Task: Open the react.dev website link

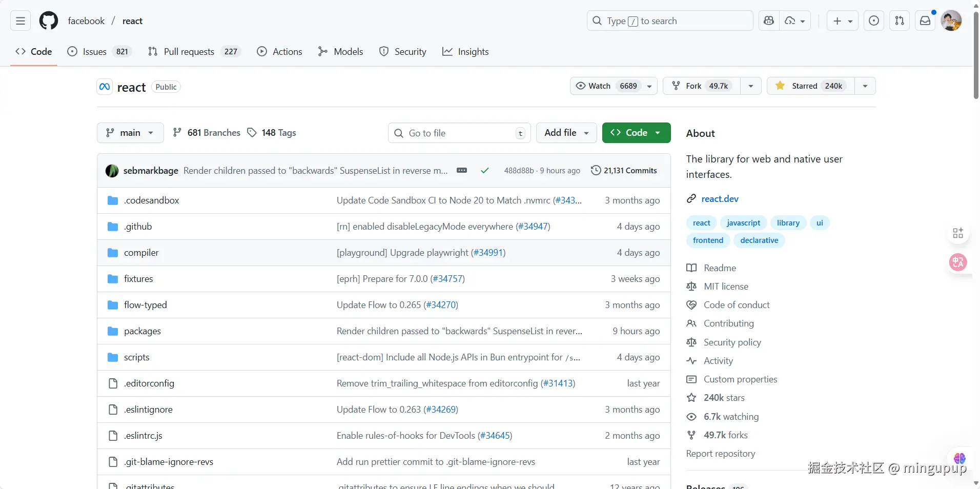Action: tap(720, 199)
